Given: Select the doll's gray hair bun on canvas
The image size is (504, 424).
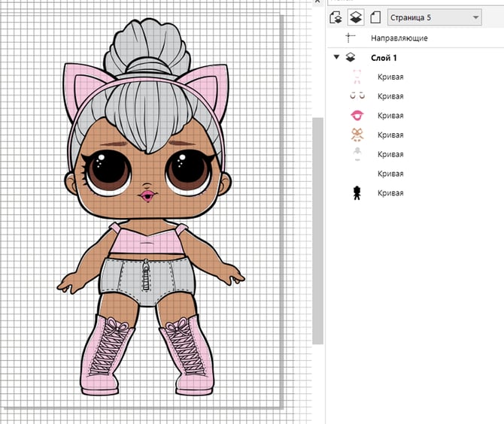Looking at the screenshot, I should (148, 48).
